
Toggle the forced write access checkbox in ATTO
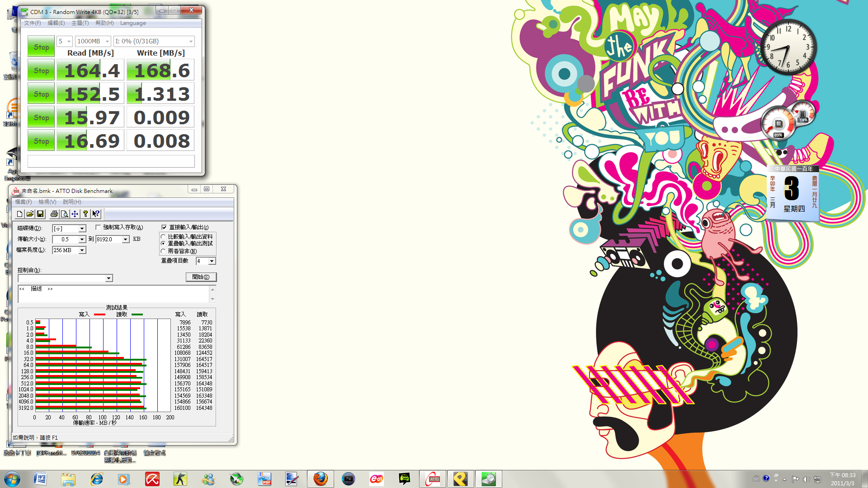tap(98, 227)
